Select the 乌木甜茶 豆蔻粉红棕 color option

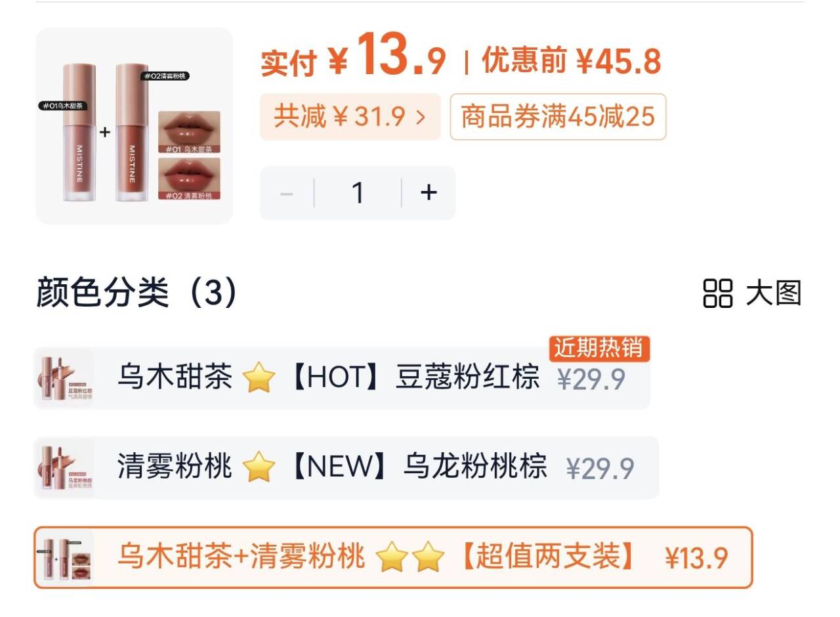(342, 378)
